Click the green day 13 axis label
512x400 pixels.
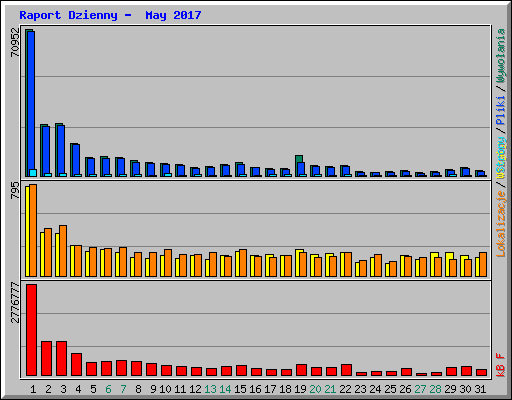coord(210,389)
